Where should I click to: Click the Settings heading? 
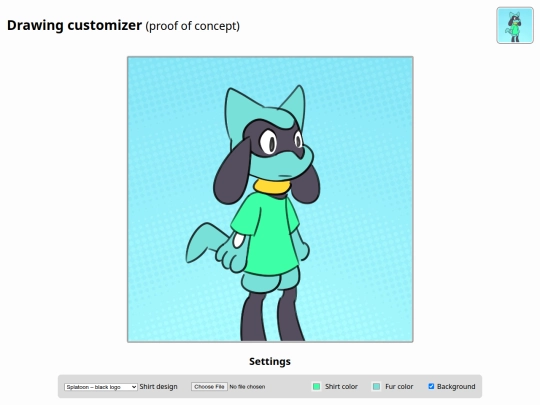(270, 361)
